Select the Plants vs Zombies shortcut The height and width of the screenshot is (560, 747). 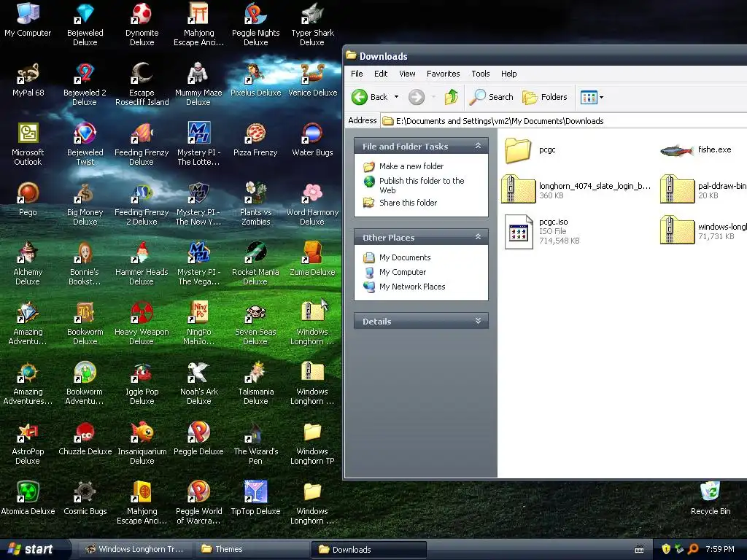(x=256, y=204)
